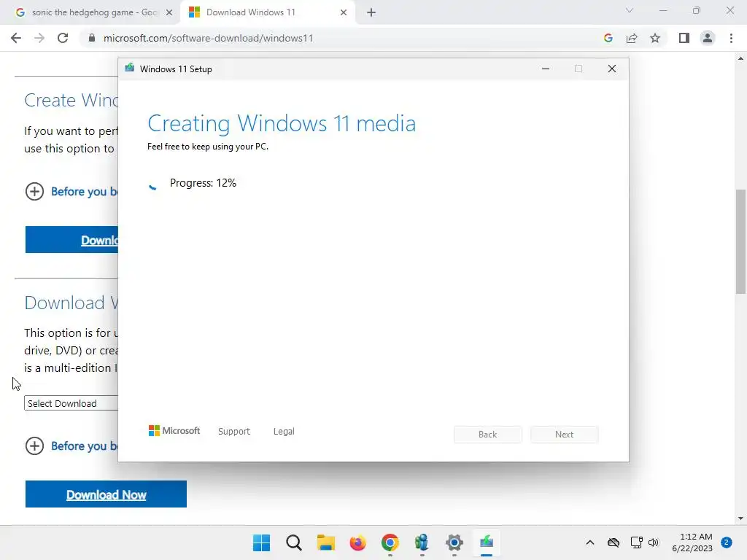Viewport: 747px width, 560px height.
Task: Switch to Chrome in the taskbar
Action: coord(390,542)
